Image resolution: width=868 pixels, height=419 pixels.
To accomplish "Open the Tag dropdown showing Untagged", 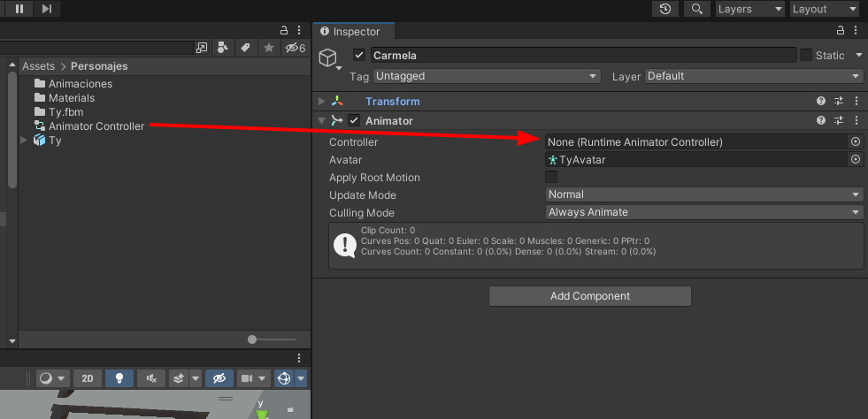I will [487, 77].
